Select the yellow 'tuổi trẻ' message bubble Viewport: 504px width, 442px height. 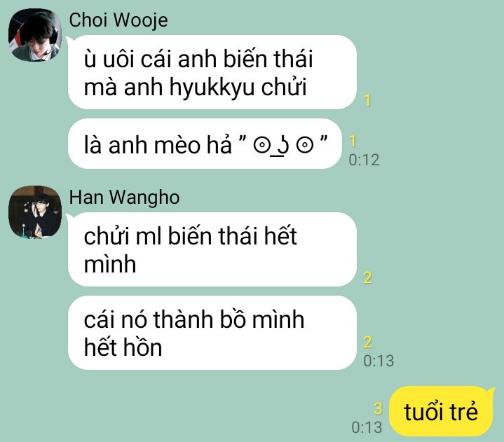[441, 411]
